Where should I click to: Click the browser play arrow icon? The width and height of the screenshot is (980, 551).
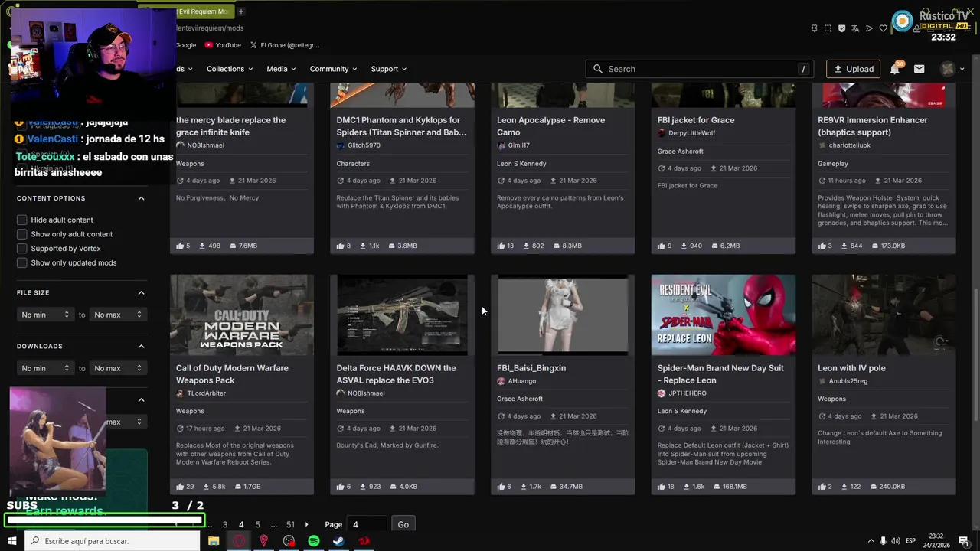pyautogui.click(x=869, y=28)
